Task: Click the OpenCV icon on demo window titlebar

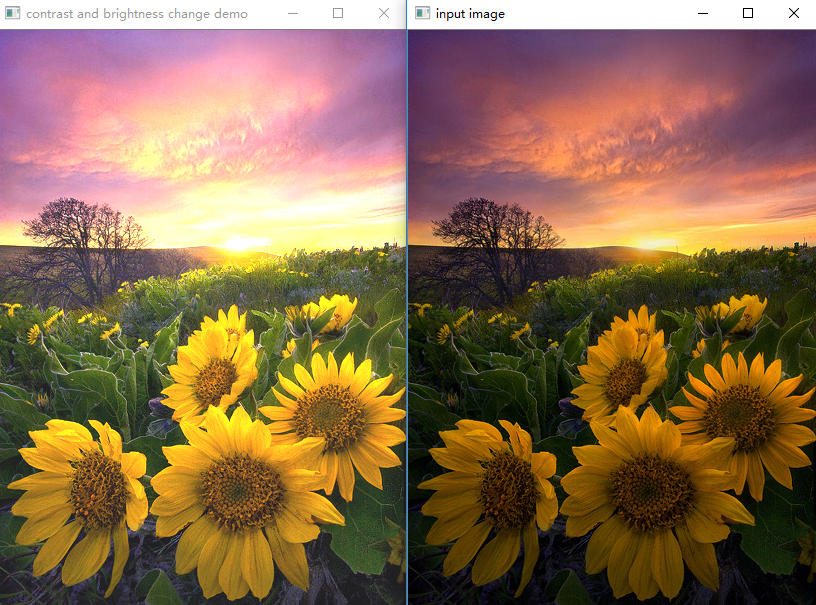Action: coord(15,13)
